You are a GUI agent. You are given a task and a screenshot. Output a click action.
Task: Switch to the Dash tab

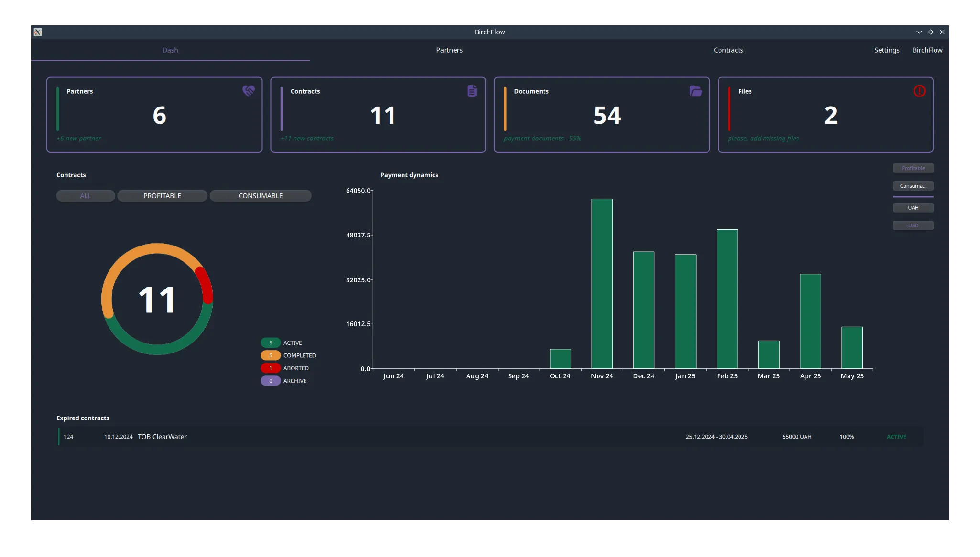(x=170, y=50)
